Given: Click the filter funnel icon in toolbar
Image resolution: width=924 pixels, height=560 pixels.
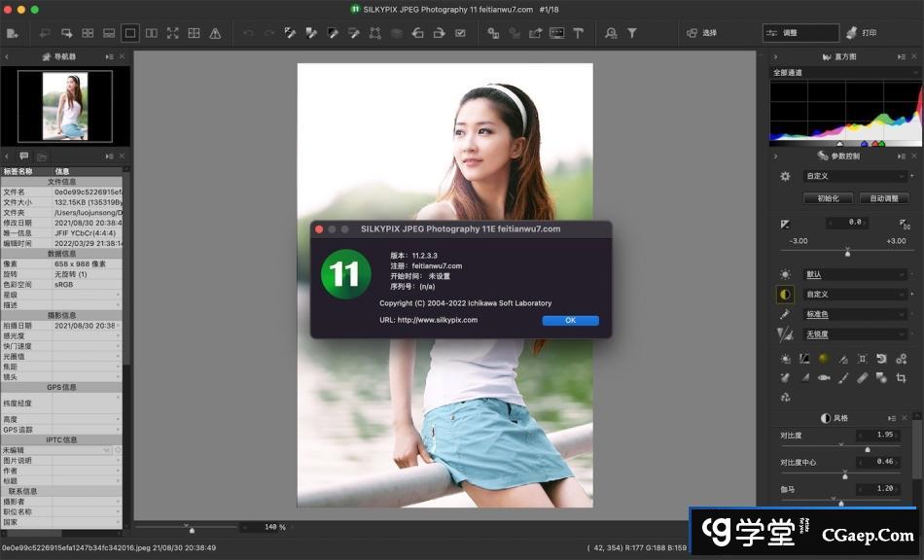Looking at the screenshot, I should (x=632, y=33).
